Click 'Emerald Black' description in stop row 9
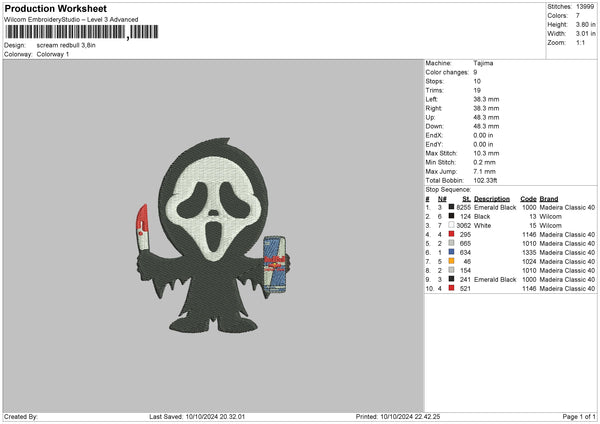 pos(495,279)
